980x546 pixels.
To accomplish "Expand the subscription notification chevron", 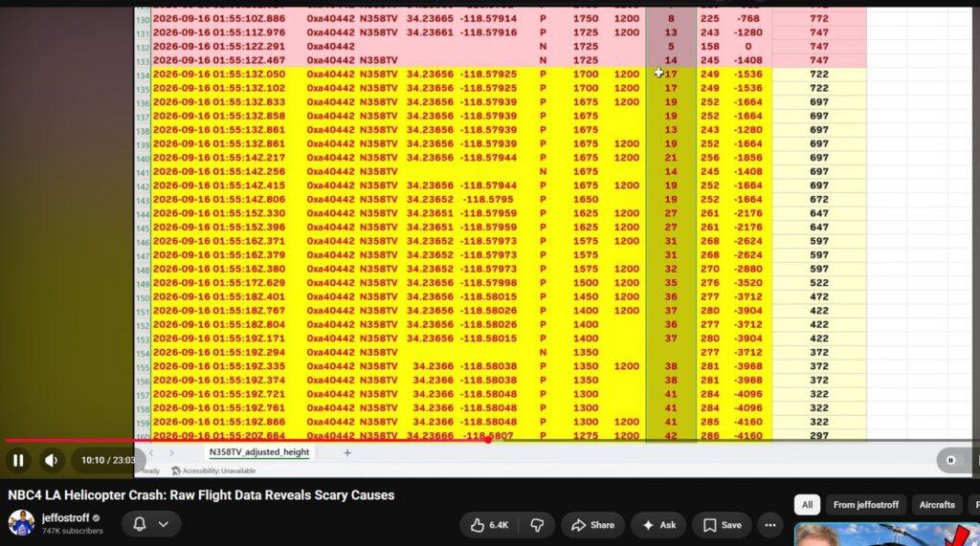I will coord(163,524).
